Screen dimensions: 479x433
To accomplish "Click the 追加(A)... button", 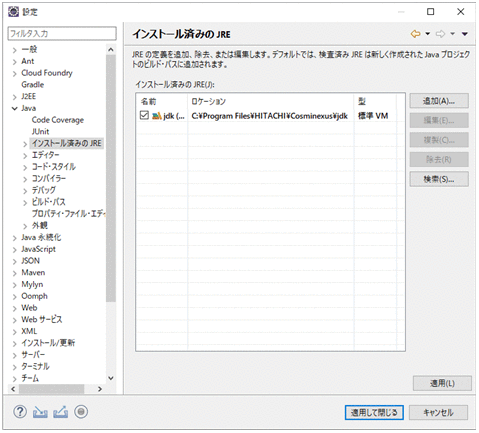I will [439, 101].
